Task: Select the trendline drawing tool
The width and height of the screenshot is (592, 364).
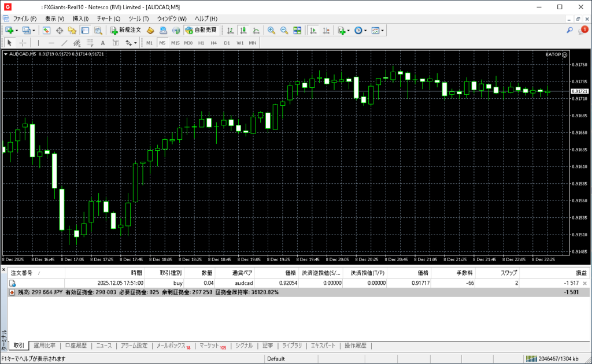Action: pos(64,43)
